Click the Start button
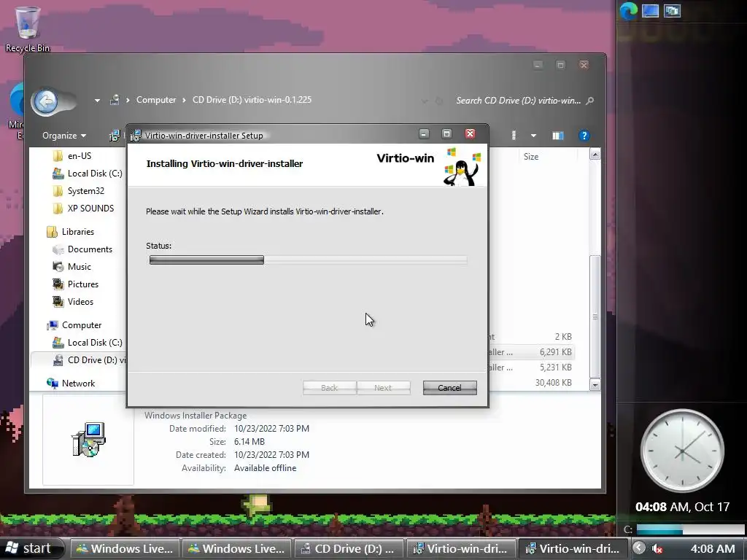Screen dimensions: 747x560 [x=31, y=548]
